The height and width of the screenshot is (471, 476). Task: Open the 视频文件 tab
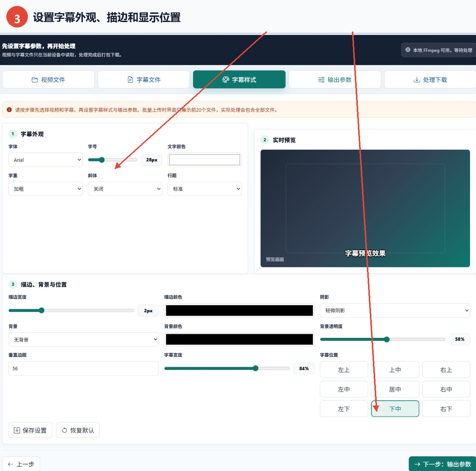(48, 79)
